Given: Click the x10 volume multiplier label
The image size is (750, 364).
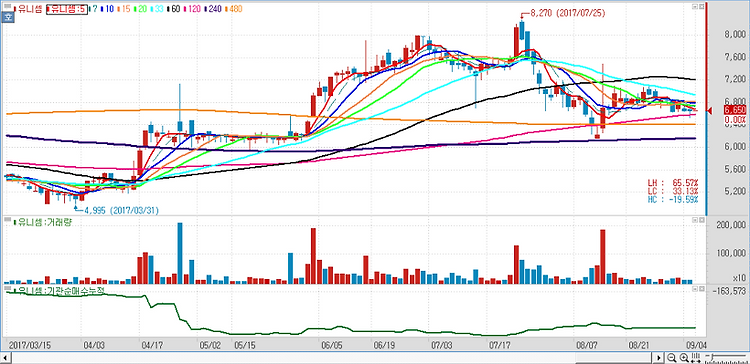Looking at the screenshot, I should pos(739,278).
